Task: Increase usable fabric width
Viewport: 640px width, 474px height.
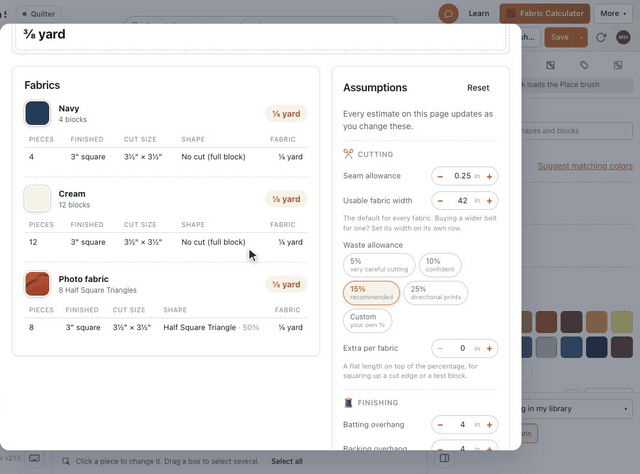Action: [x=489, y=201]
